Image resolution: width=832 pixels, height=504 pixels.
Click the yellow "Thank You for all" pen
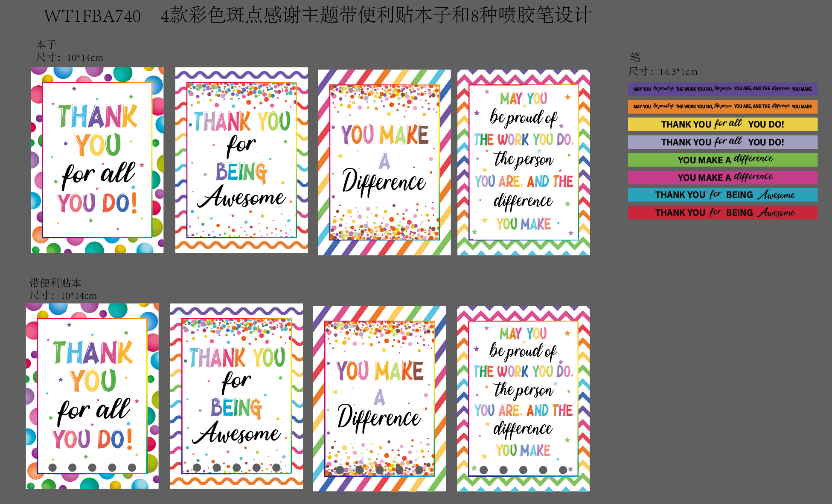722,124
